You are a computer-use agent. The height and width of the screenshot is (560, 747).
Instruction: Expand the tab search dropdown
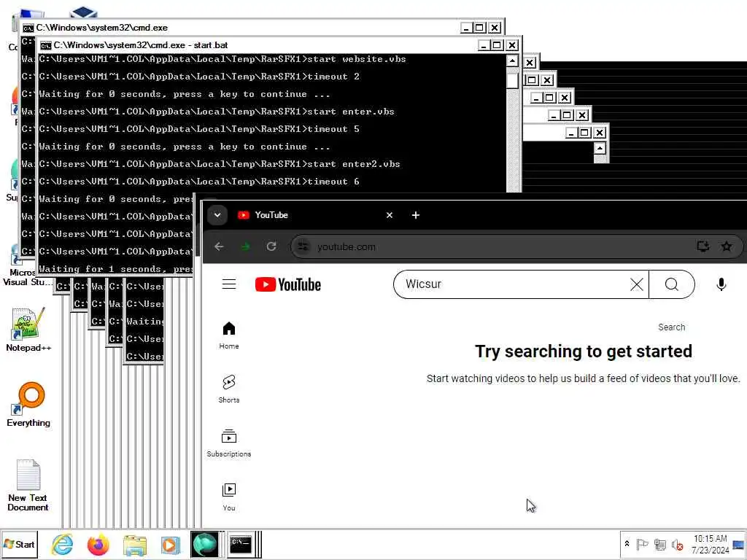pos(217,215)
